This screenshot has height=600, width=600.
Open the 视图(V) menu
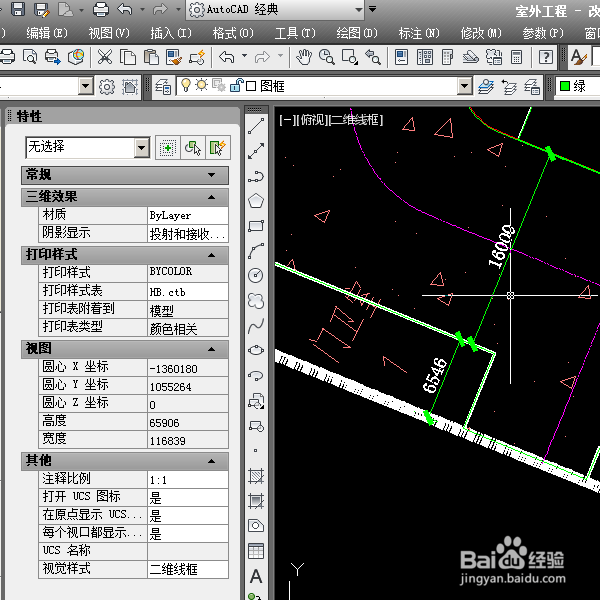point(109,33)
